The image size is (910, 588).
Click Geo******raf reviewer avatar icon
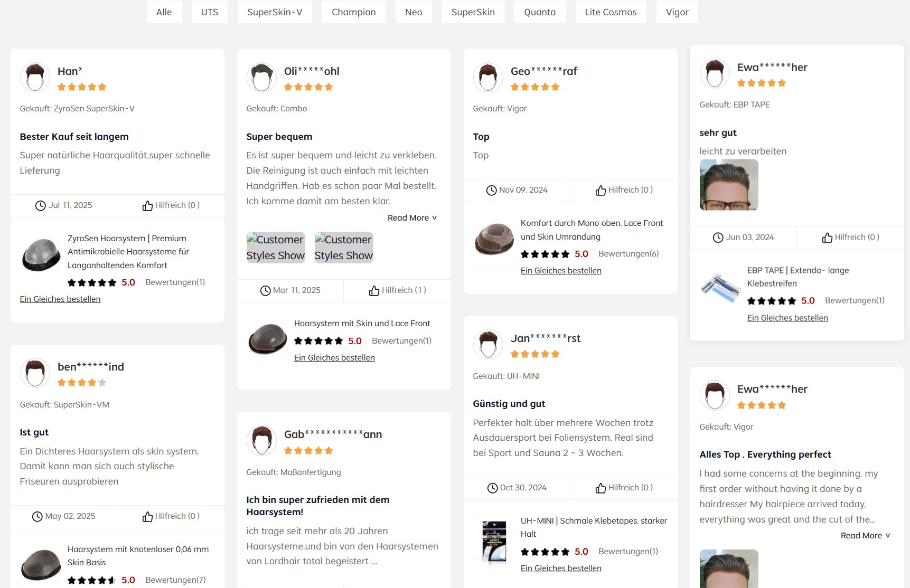click(x=488, y=78)
